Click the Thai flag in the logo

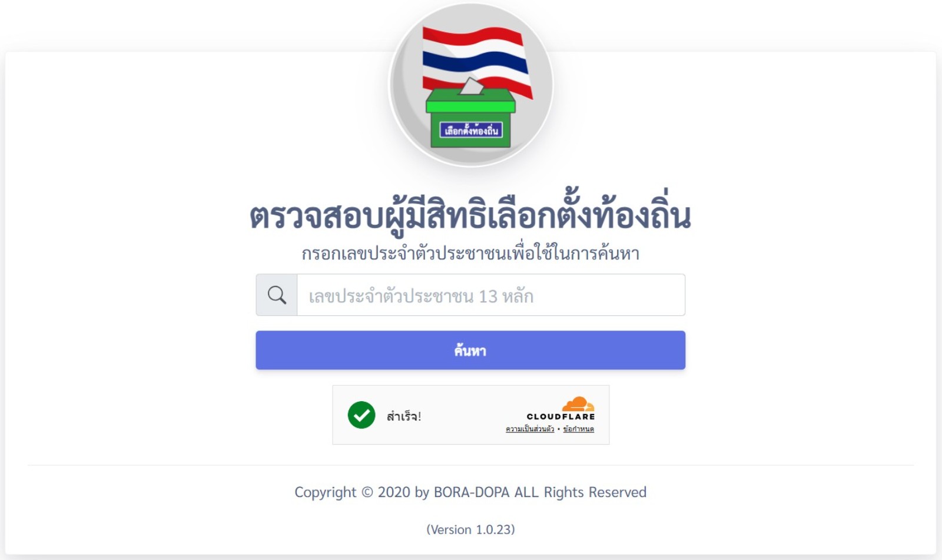476,56
